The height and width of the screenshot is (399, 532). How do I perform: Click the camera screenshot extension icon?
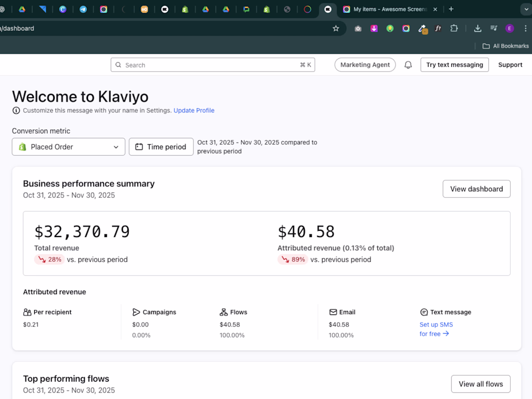358,29
